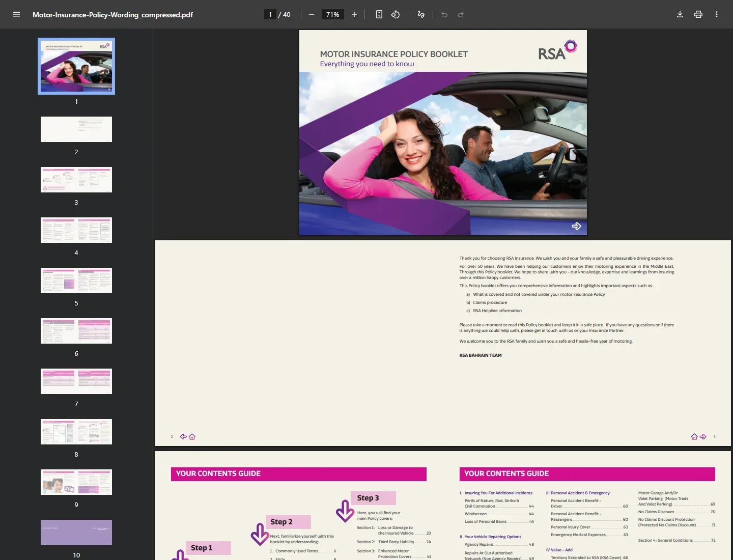
Task: Click the home icon beside the back arrow
Action: pos(192,437)
